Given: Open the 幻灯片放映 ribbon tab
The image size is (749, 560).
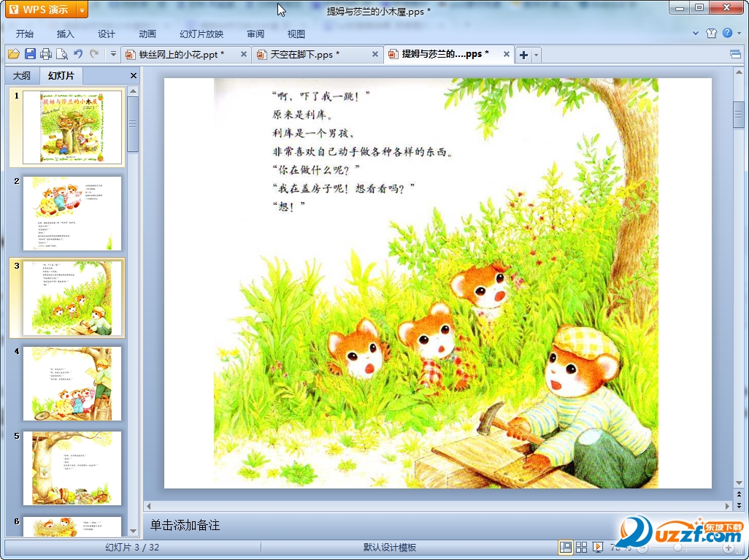Looking at the screenshot, I should [201, 34].
